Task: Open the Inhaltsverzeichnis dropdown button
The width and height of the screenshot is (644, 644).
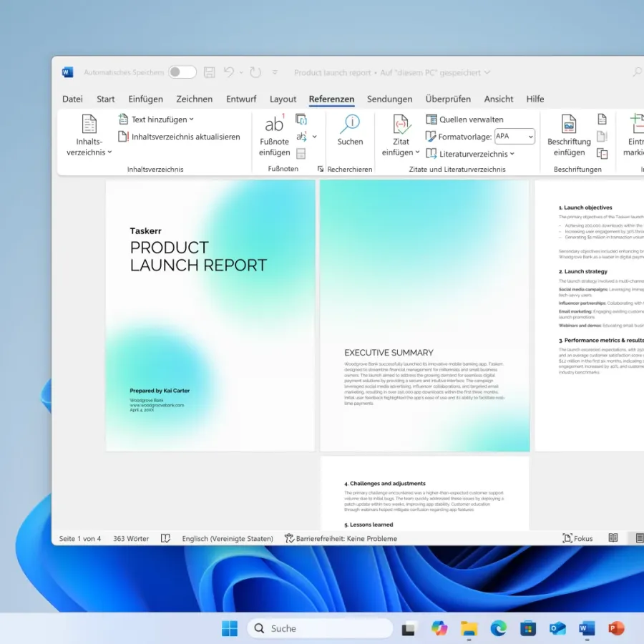Action: (89, 135)
